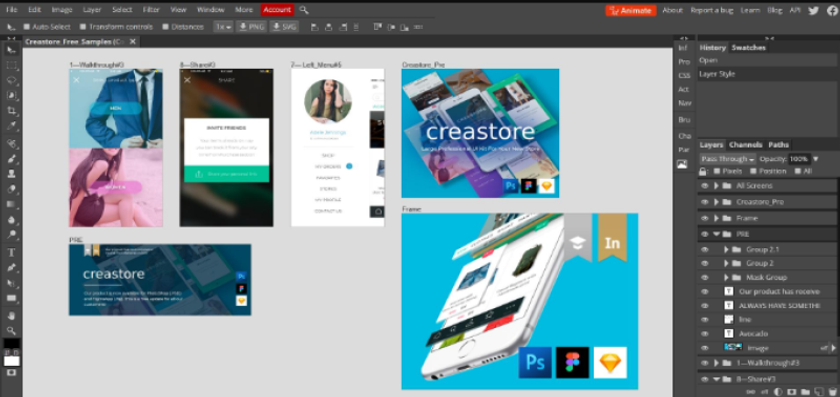Hide the Avocado layer
The height and width of the screenshot is (397, 840).
704,333
